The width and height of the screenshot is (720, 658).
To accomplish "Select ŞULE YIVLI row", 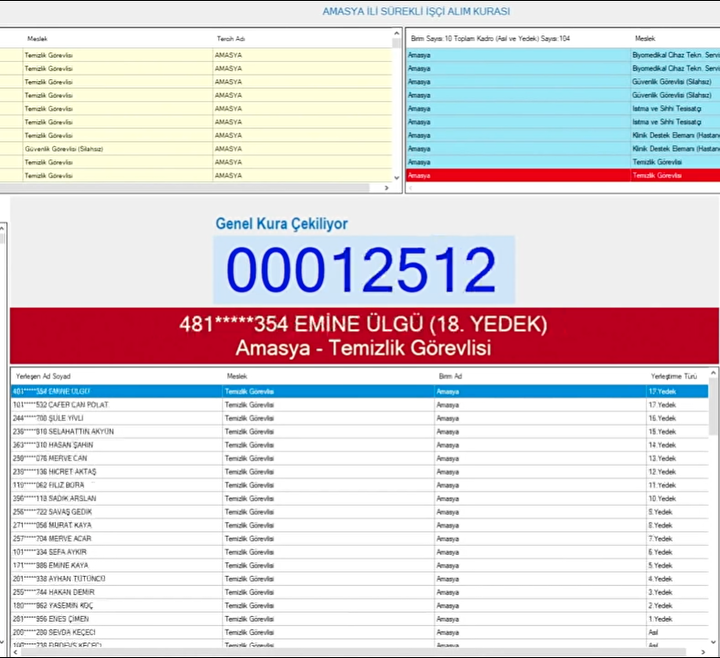I will [x=359, y=418].
